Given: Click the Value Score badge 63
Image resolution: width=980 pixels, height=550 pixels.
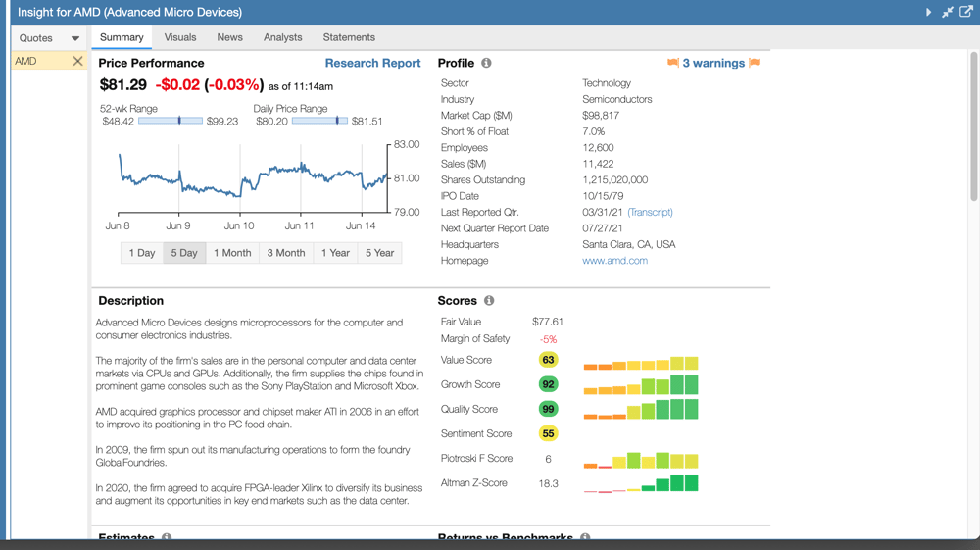Looking at the screenshot, I should [x=548, y=360].
